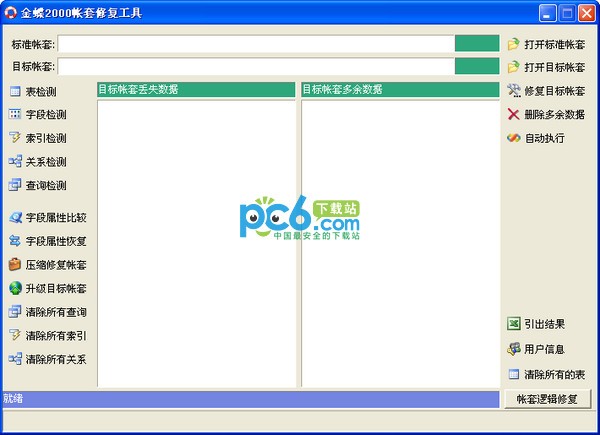Click the 自动执行 label

tap(545, 138)
